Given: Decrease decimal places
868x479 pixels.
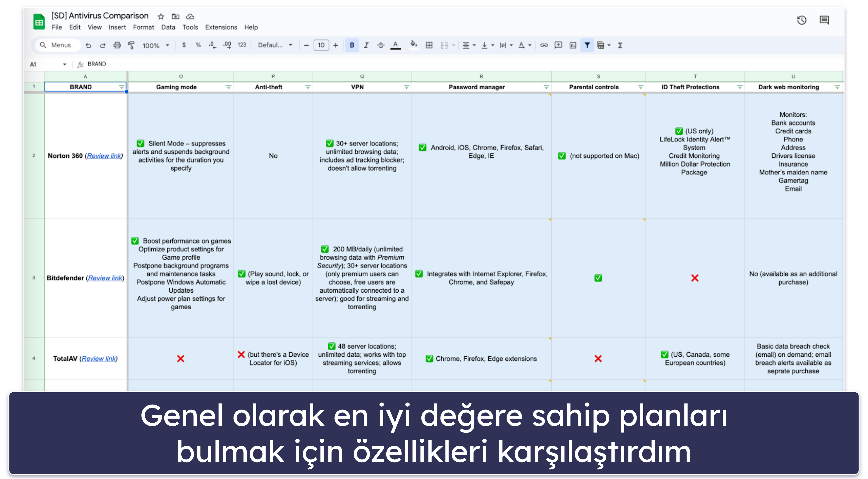Looking at the screenshot, I should 213,45.
